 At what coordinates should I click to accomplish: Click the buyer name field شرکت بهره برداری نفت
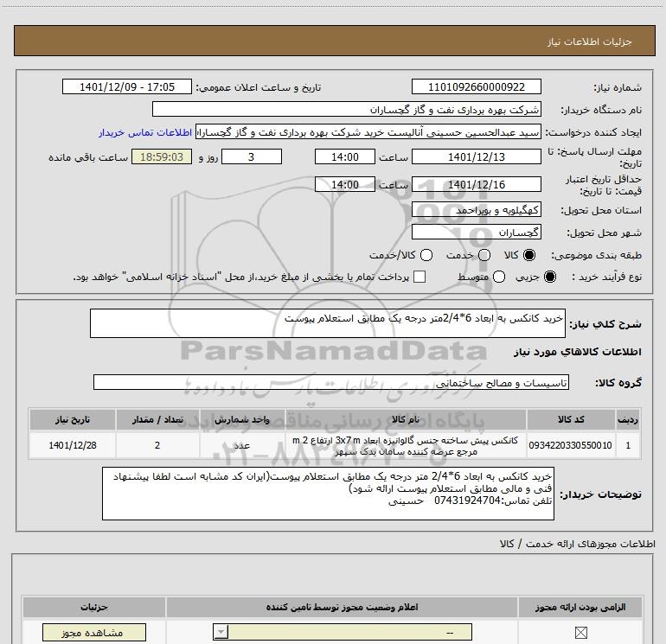(347, 110)
